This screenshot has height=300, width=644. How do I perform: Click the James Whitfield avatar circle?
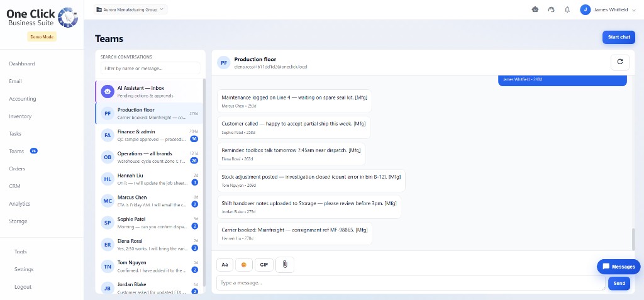coord(586,9)
